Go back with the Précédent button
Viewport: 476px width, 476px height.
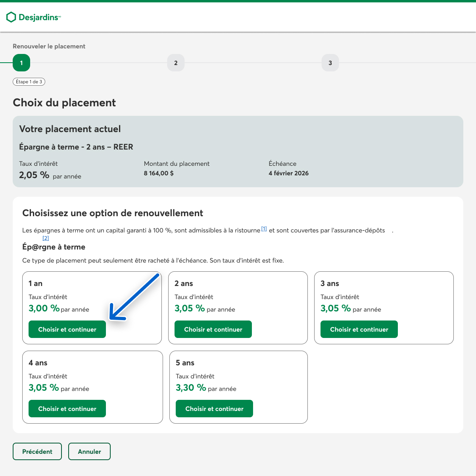(x=37, y=451)
